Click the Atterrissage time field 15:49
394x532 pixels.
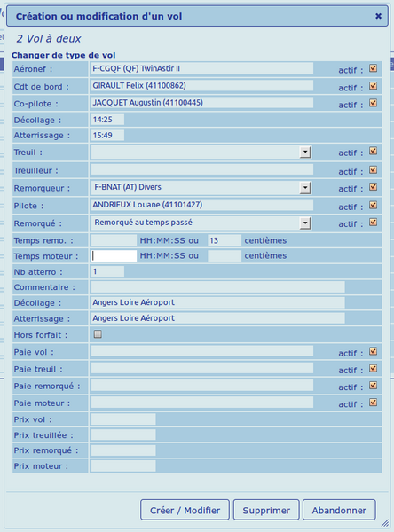coord(107,135)
